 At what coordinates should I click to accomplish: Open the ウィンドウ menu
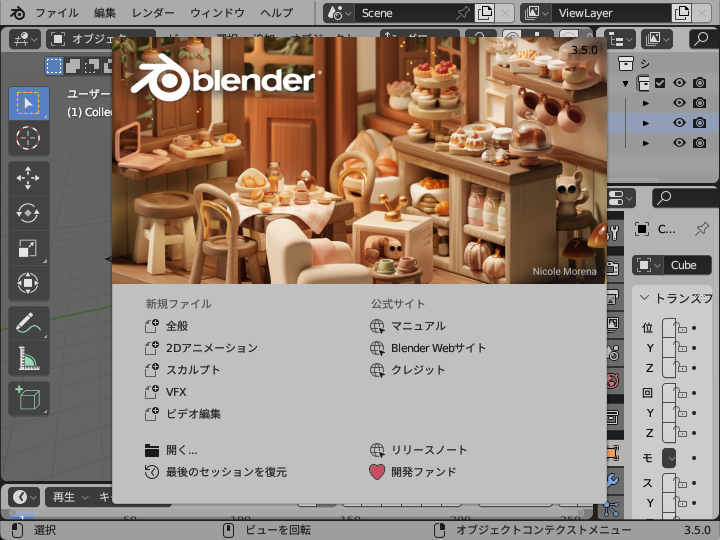click(217, 13)
